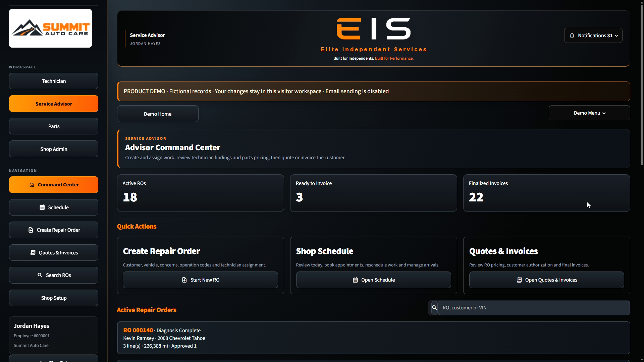Click the PRODUCT DEMO banner text

(x=256, y=91)
